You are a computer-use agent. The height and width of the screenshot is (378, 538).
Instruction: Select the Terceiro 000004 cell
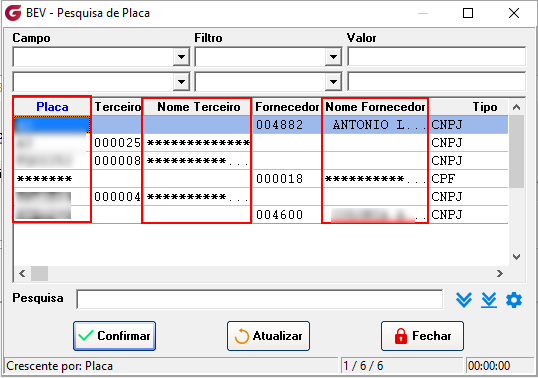[117, 197]
